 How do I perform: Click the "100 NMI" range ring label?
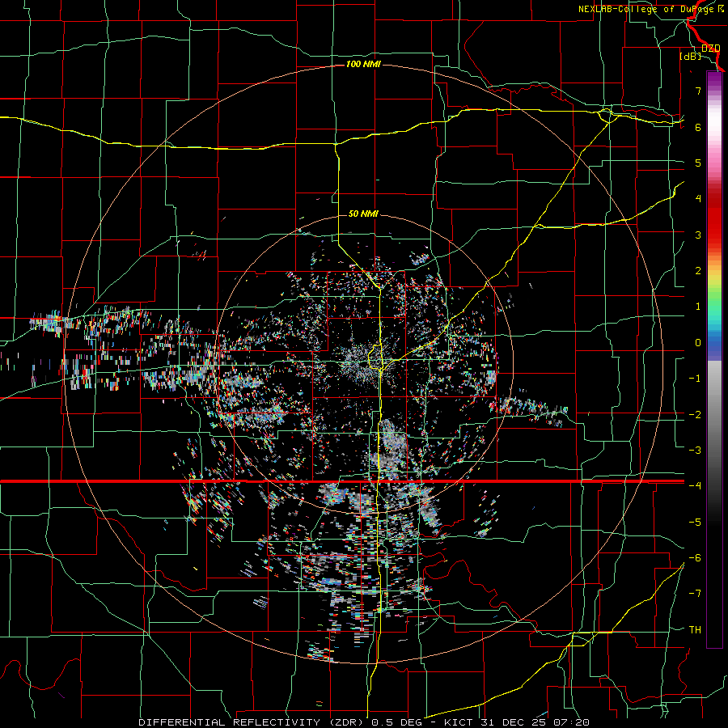coord(363,64)
